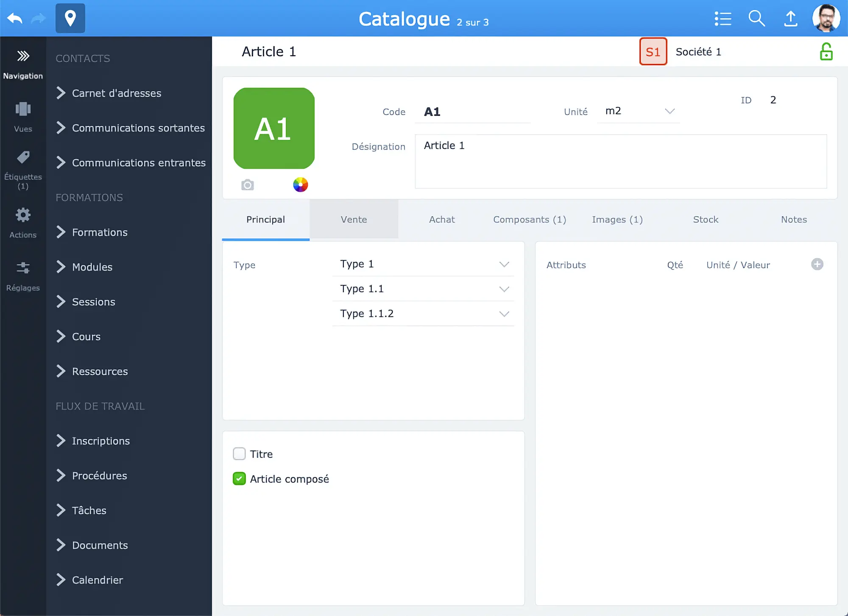Expand the Formations navigation item

click(x=100, y=232)
